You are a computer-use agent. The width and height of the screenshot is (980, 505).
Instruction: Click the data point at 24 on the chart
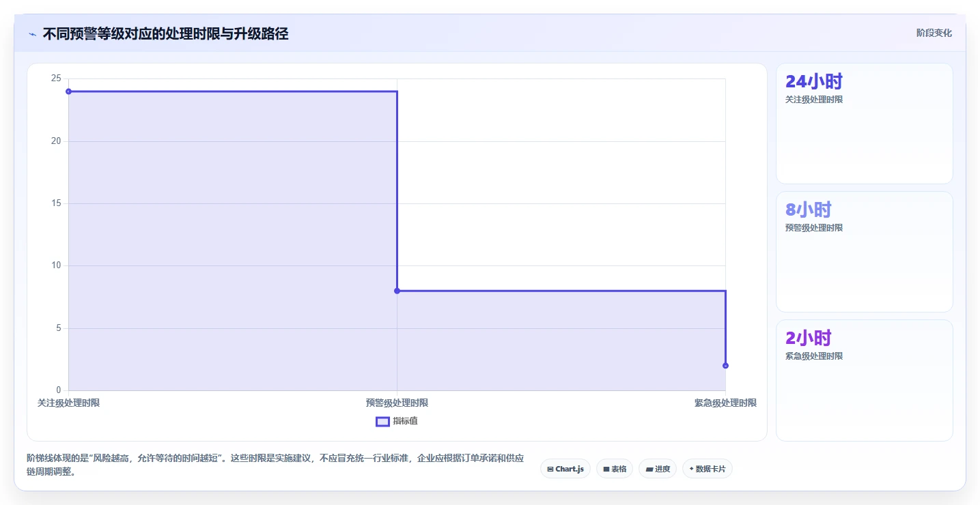point(68,91)
